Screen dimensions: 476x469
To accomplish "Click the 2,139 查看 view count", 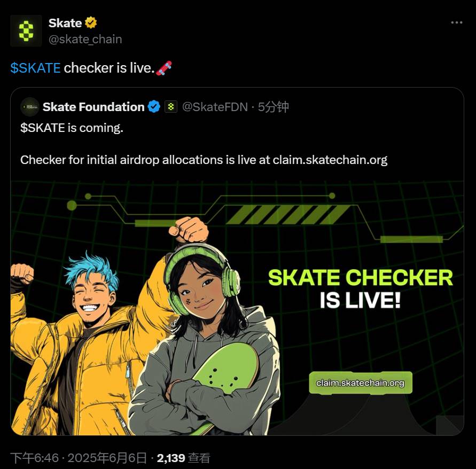I will tap(183, 458).
